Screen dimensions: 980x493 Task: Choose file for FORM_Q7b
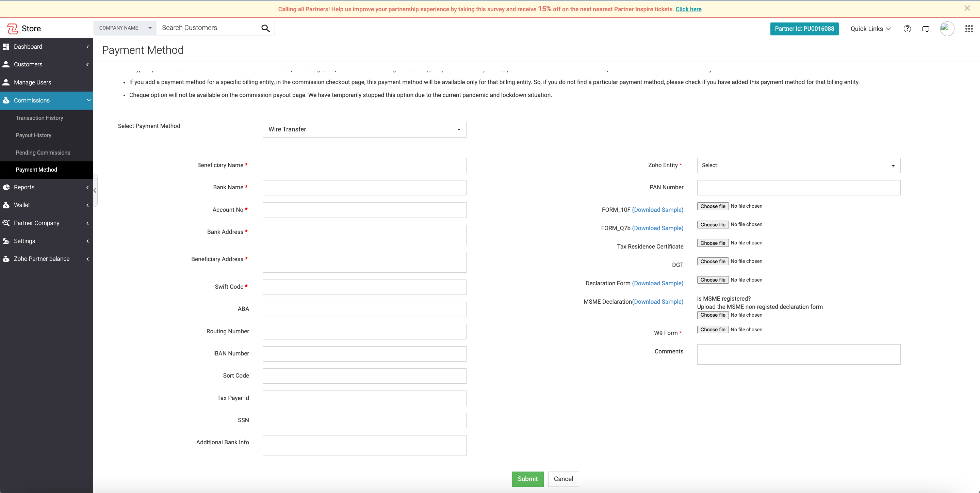(x=713, y=225)
